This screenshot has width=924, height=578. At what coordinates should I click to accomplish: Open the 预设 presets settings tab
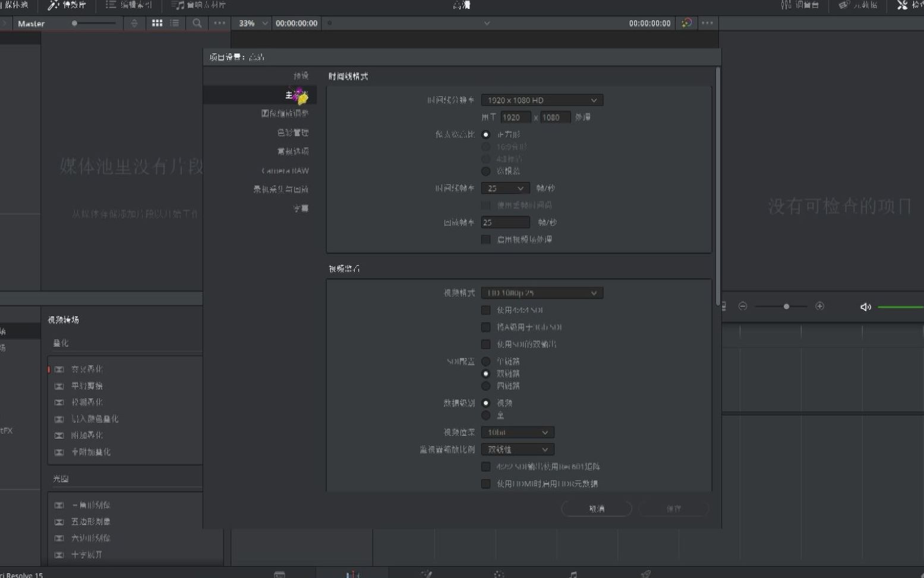(x=301, y=76)
